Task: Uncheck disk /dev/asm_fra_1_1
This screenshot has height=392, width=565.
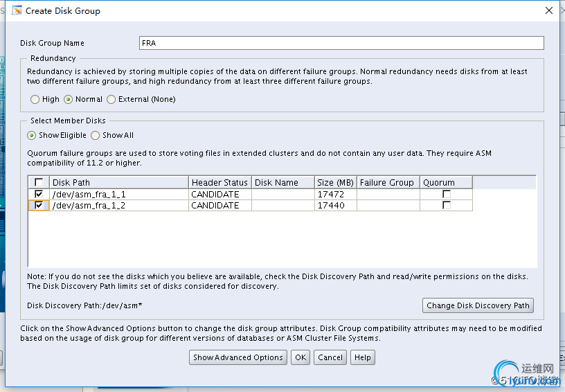Action: click(39, 194)
